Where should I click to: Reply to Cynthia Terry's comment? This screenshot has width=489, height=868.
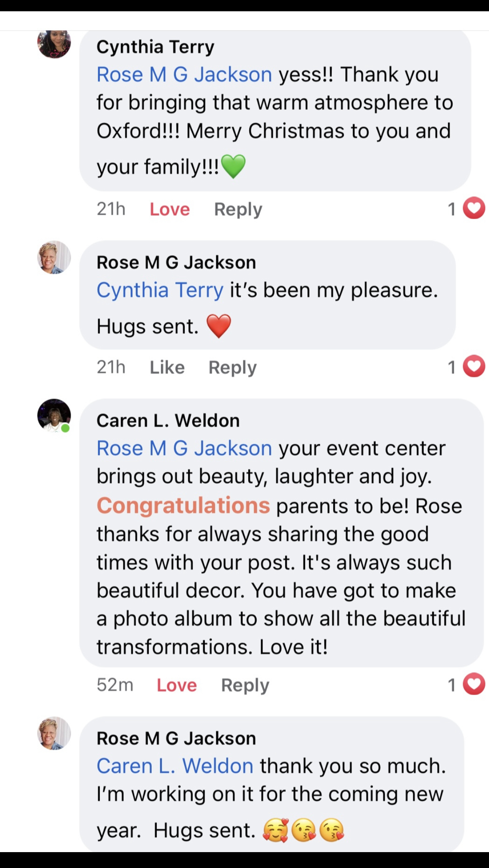click(238, 209)
